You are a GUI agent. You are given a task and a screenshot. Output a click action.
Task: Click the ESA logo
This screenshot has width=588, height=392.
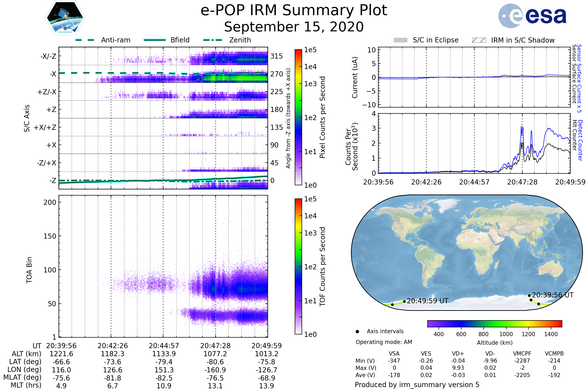pos(532,16)
